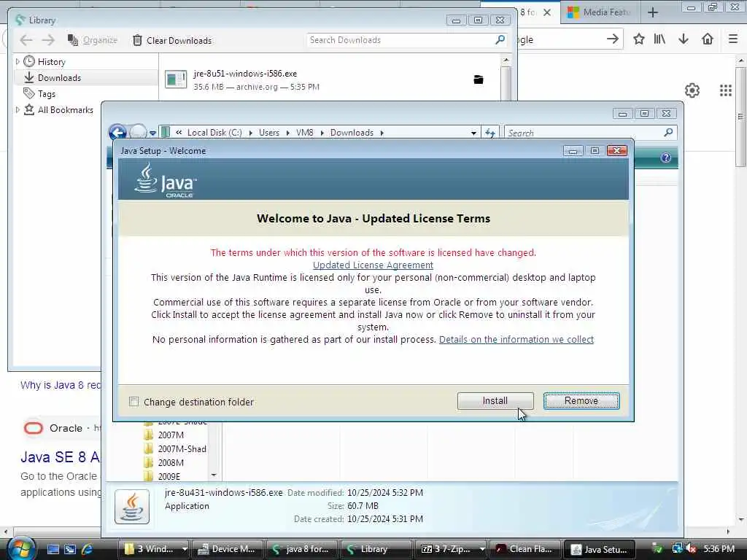Click the Explorer help question mark icon

[x=665, y=157]
